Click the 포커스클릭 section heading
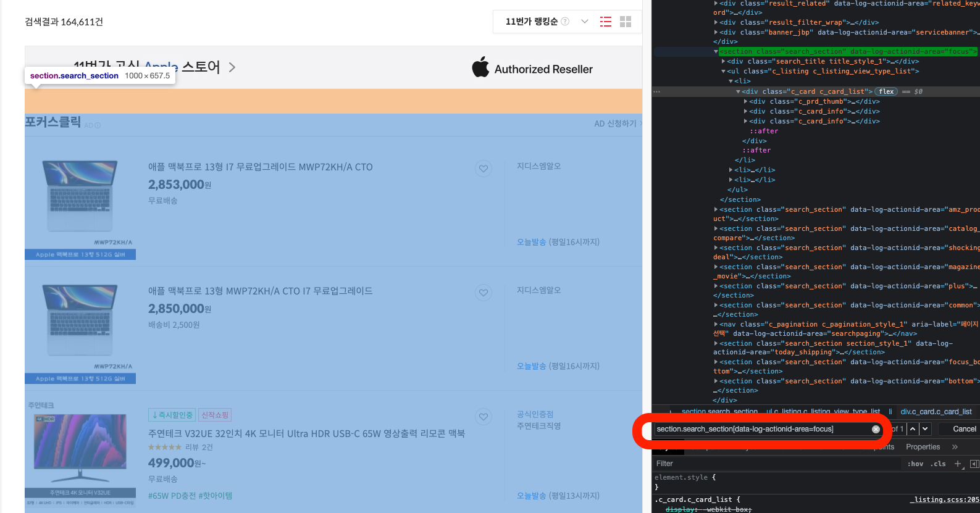 pos(52,122)
